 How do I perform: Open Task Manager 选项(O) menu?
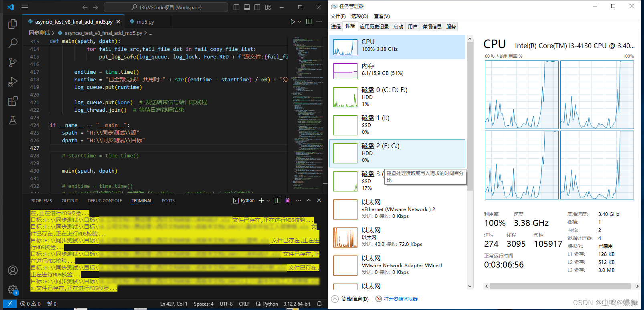pos(359,16)
